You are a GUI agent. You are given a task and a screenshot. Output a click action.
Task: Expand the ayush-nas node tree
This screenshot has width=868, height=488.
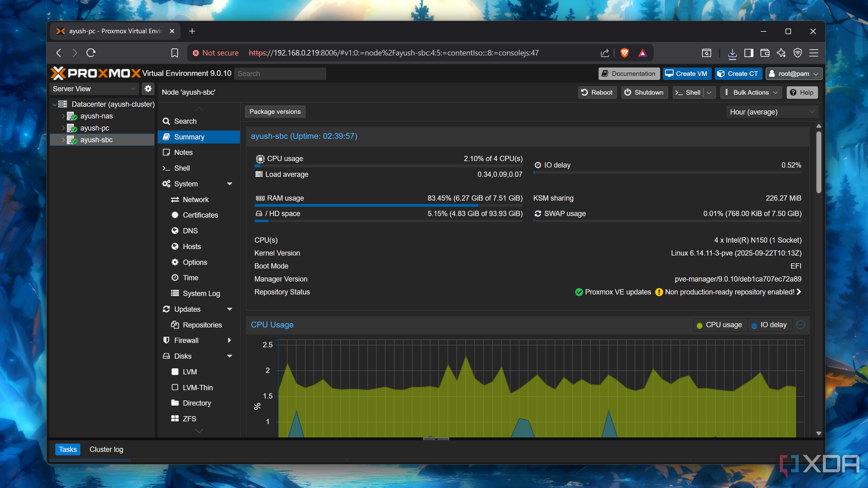(63, 116)
